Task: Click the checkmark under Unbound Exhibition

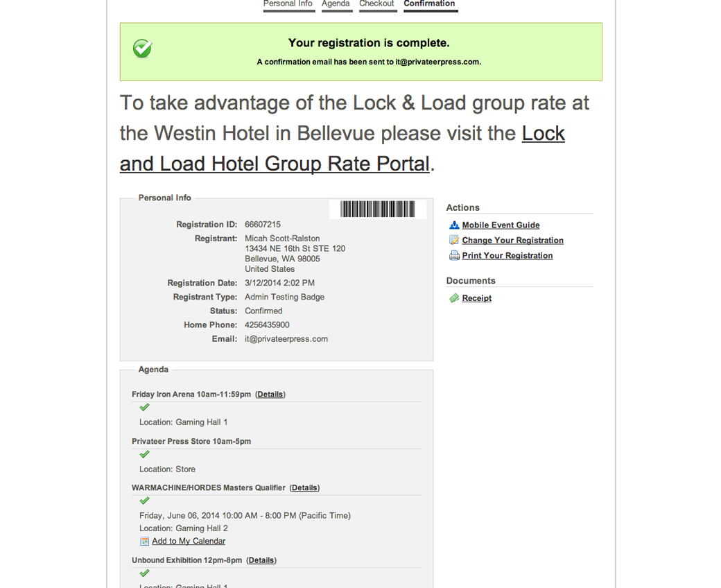Action: click(x=144, y=573)
